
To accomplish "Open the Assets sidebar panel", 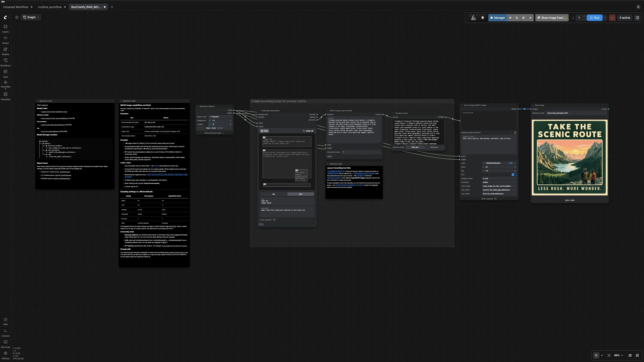I will [x=5, y=29].
